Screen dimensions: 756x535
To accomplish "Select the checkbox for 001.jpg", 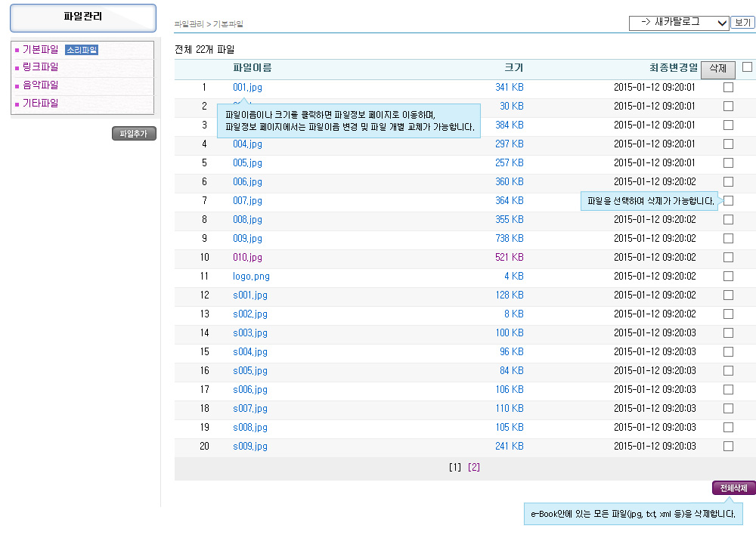I will tap(728, 88).
